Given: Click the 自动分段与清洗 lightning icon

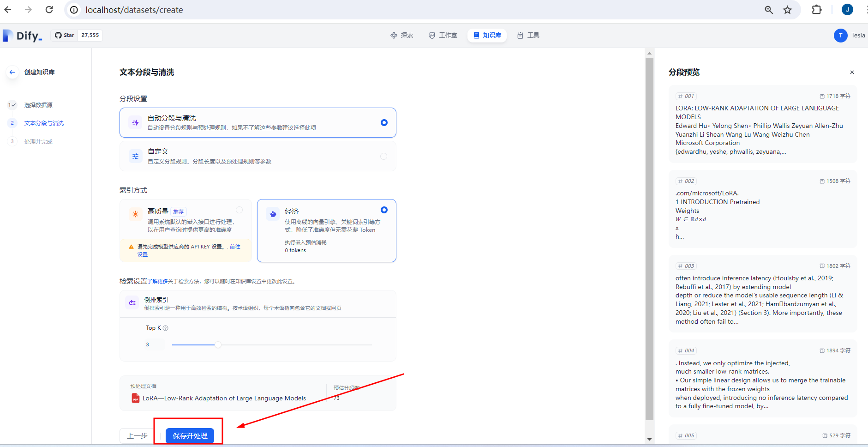Looking at the screenshot, I should (x=136, y=122).
